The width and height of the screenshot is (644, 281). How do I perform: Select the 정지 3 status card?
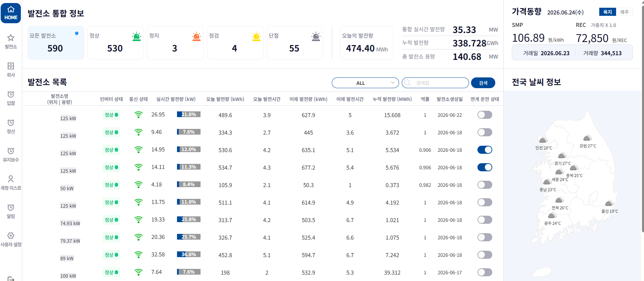coord(175,43)
